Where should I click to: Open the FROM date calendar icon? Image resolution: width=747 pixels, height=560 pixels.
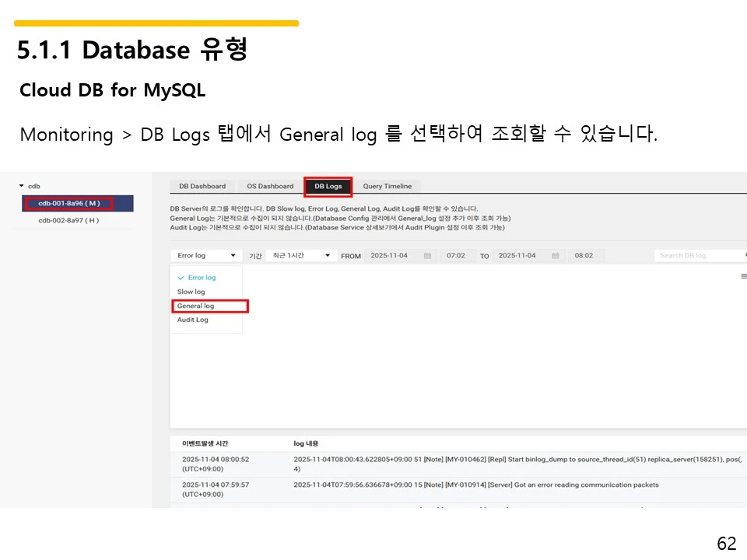click(x=427, y=256)
